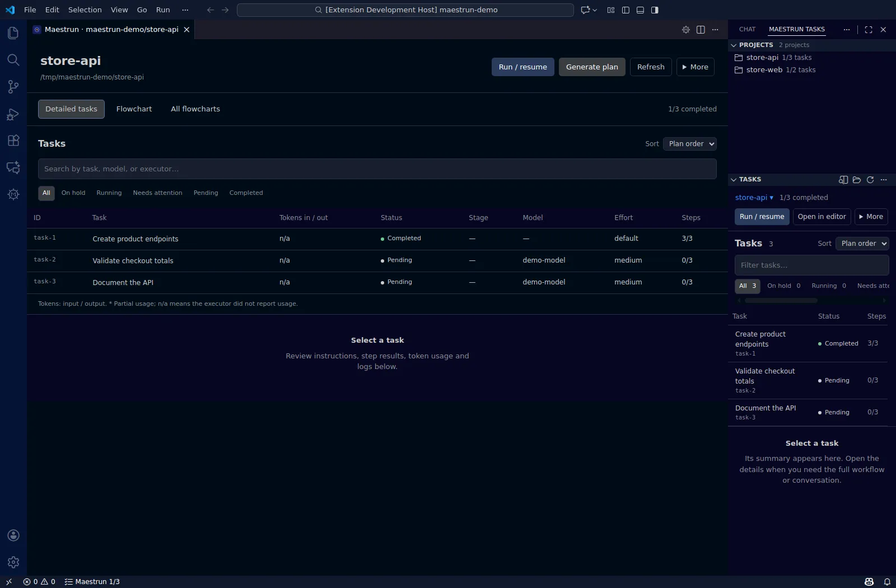The width and height of the screenshot is (896, 588).
Task: Open the Plan order dropdown in side panel
Action: 862,244
